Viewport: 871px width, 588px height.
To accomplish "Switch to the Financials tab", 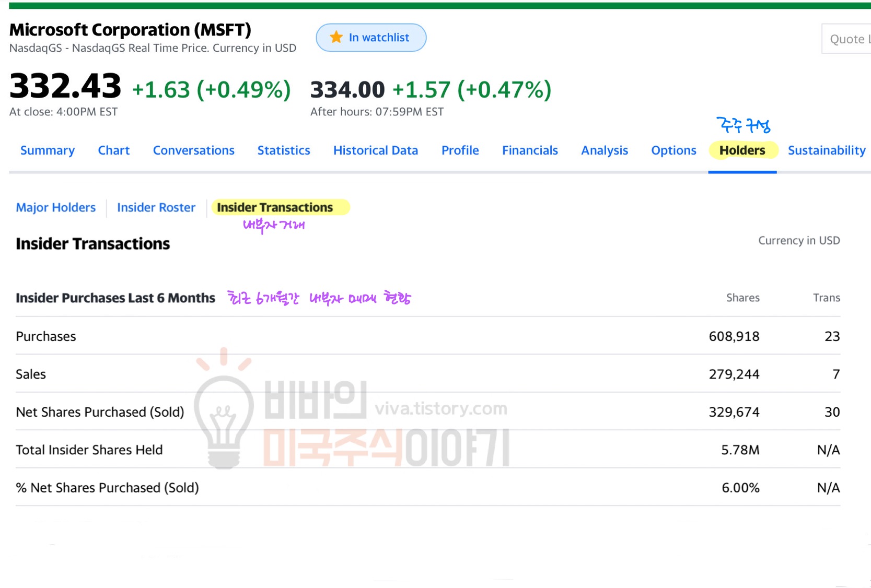I will click(x=530, y=150).
